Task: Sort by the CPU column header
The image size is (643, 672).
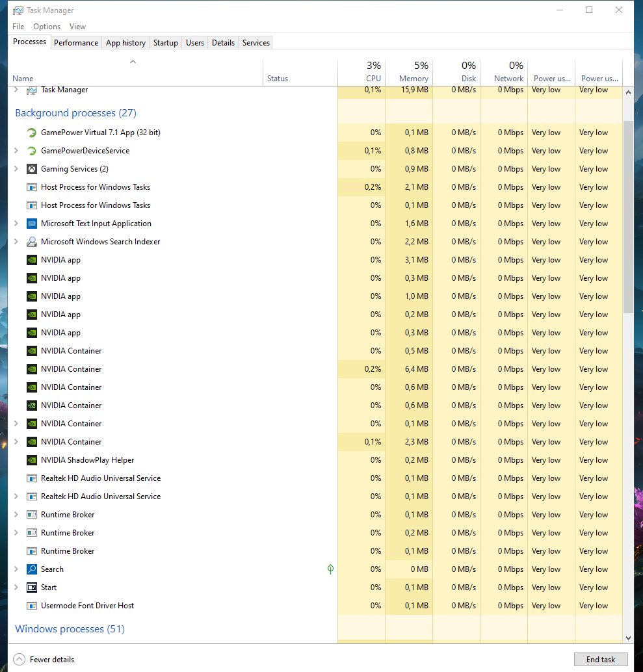Action: pos(361,72)
